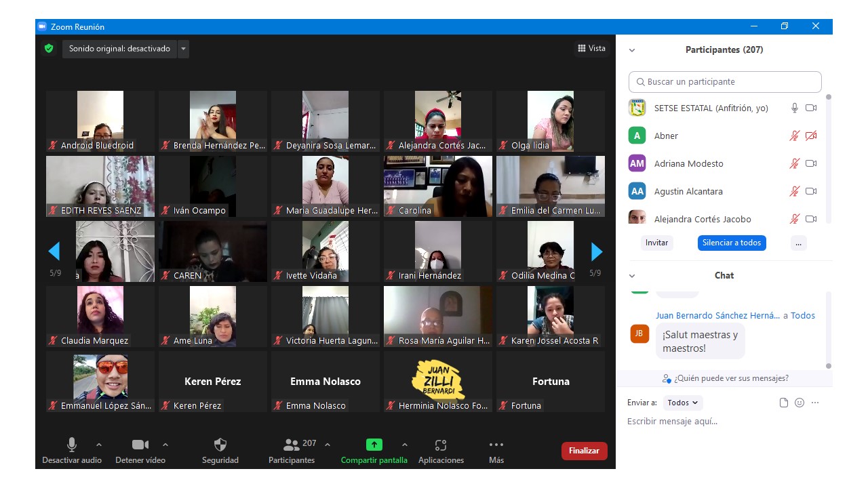Collapse the Chat panel chevron

pyautogui.click(x=632, y=276)
